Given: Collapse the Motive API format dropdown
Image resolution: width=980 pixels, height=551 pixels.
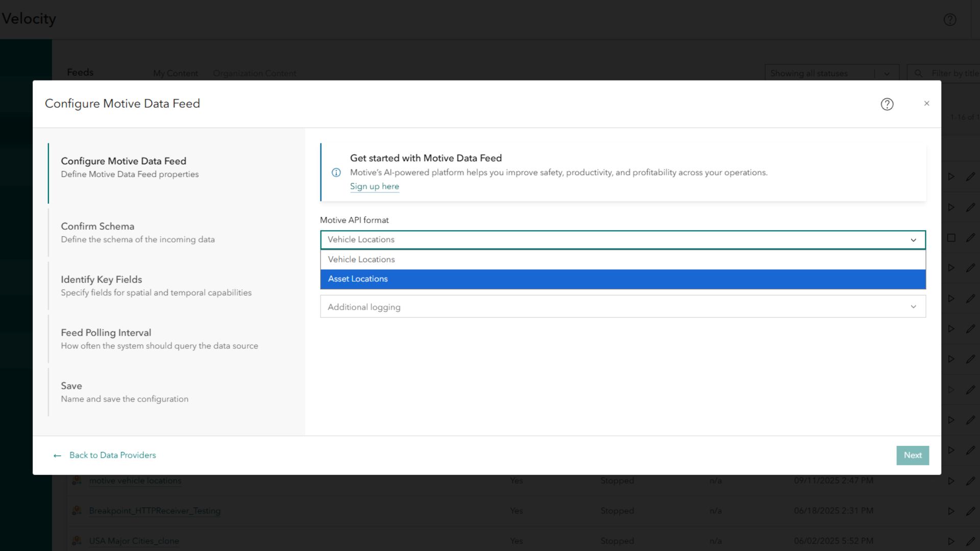Looking at the screenshot, I should 913,240.
